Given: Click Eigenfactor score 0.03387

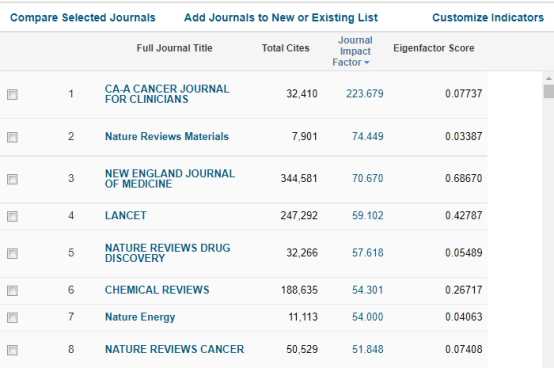Looking at the screenshot, I should coord(464,136).
